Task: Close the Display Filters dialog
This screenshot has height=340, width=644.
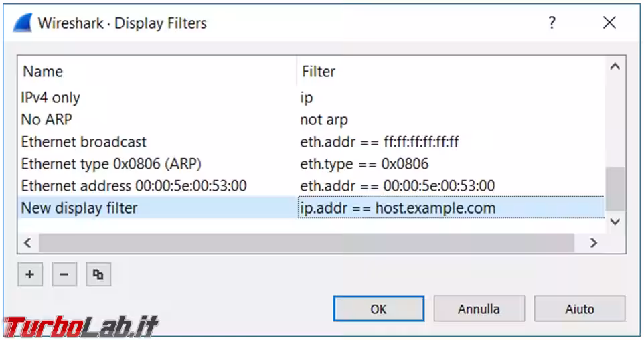Action: tap(609, 23)
